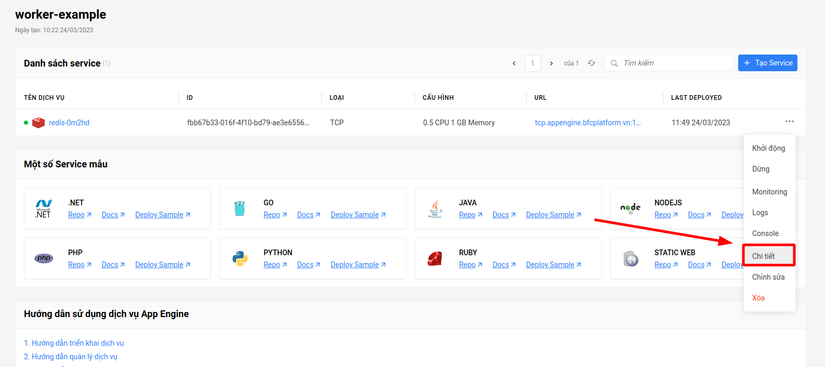
Task: Select Dừng in context menu
Action: (x=769, y=169)
